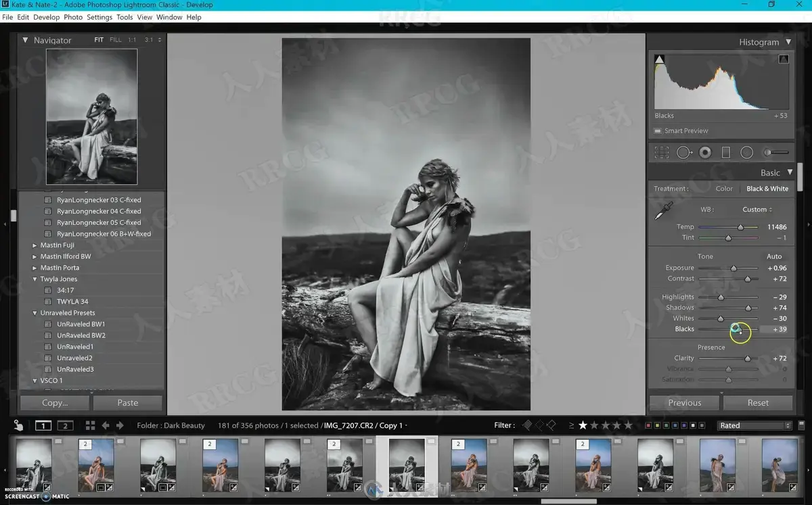Click the Exposure slider handle
Viewport: 812px width, 505px height.
734,268
